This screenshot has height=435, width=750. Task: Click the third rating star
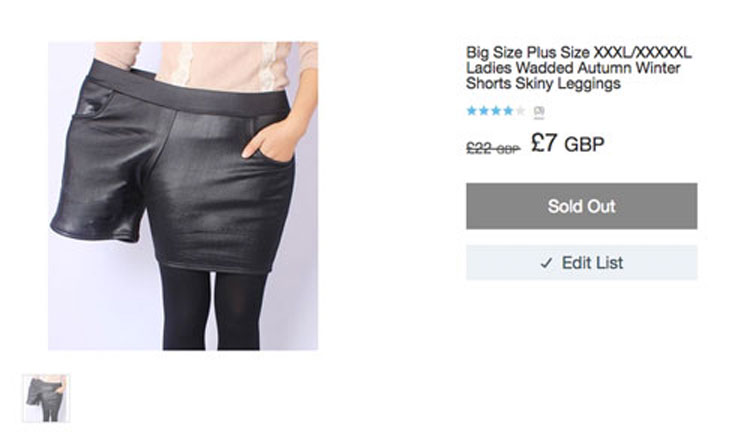click(495, 111)
